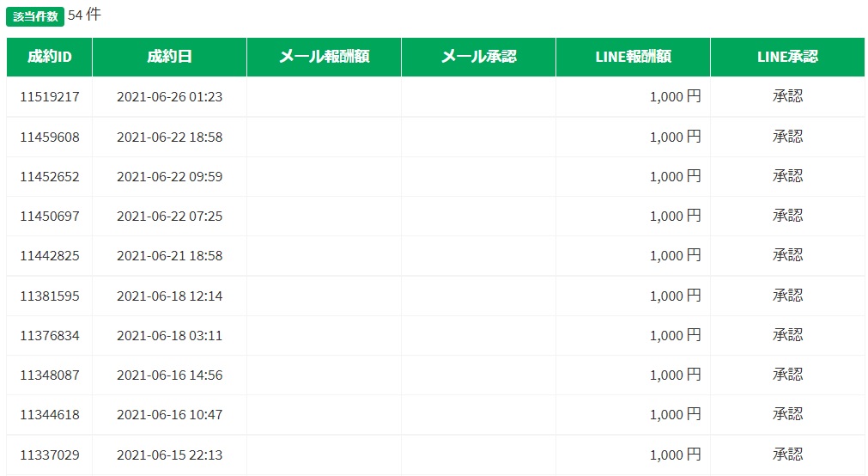The height and width of the screenshot is (476, 868).
Task: Click the date 2021-06-16 10:47
Action: (169, 415)
